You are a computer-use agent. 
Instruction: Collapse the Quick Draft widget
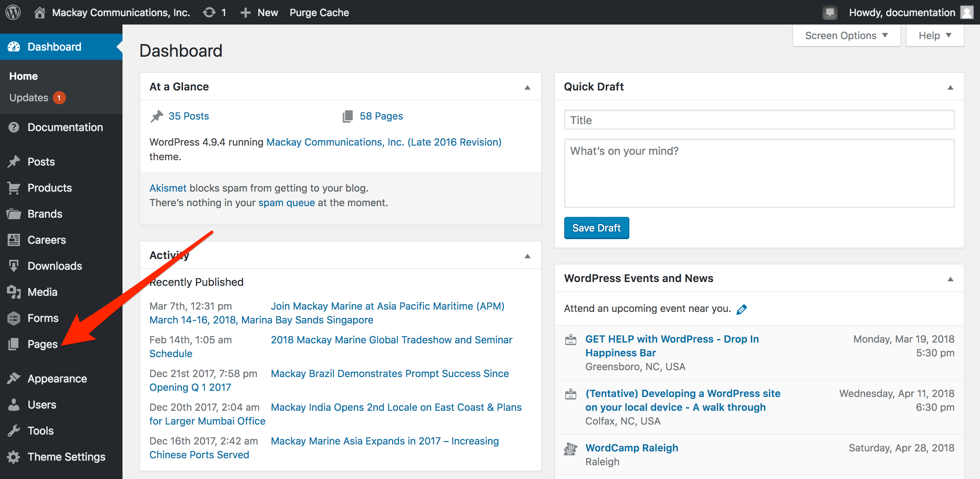(x=950, y=87)
